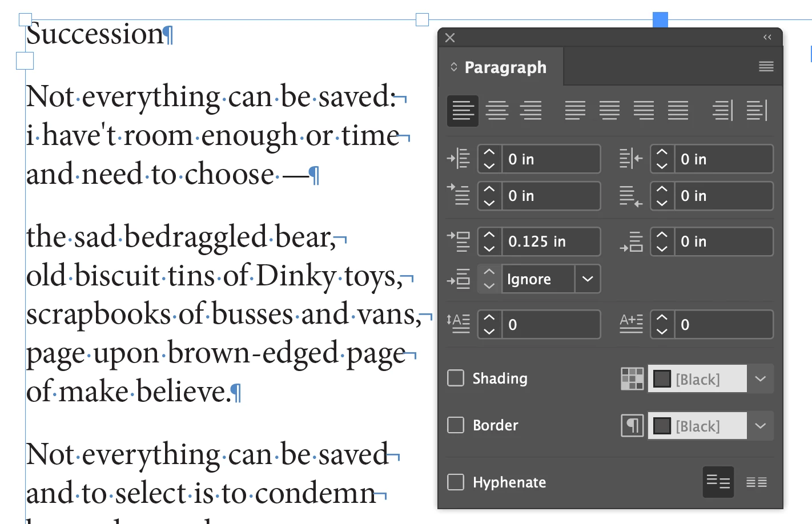Open paragraph shading options grid icon
812x524 pixels.
click(x=632, y=378)
